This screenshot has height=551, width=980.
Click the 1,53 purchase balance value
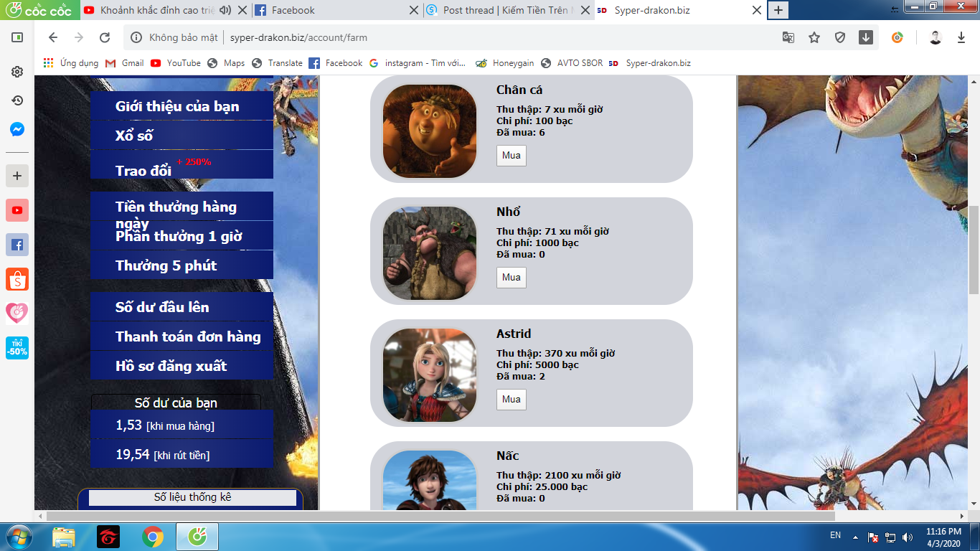[x=129, y=425]
